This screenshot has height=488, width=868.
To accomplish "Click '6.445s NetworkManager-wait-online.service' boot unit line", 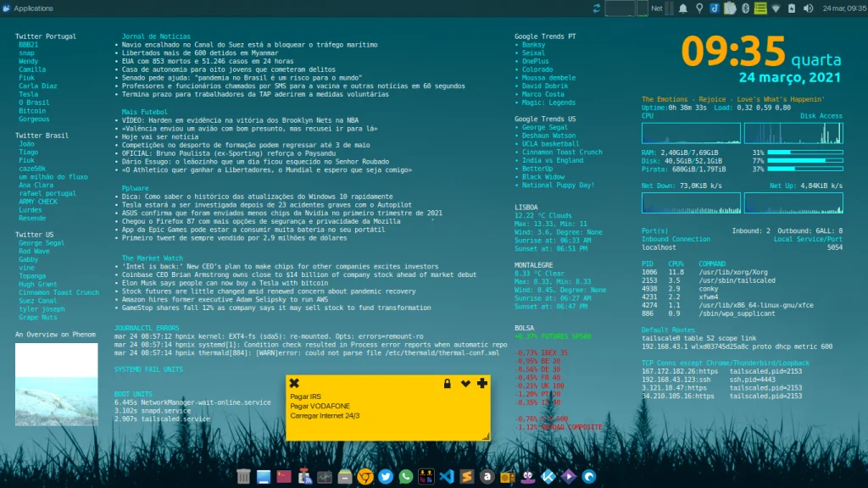I will coord(192,402).
